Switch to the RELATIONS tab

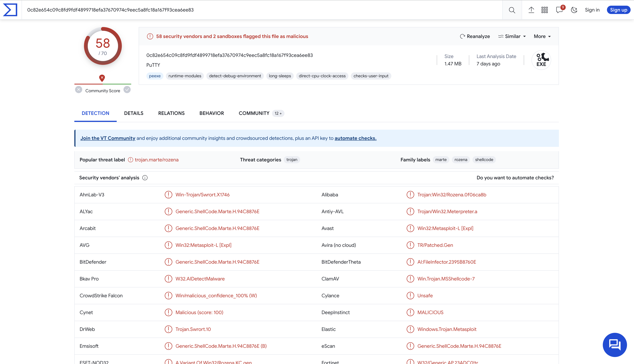[x=171, y=113]
